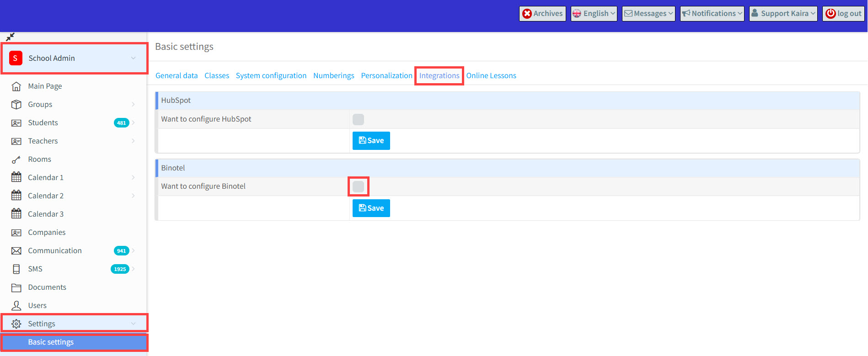The width and height of the screenshot is (868, 356).
Task: Click the UK flag language icon
Action: [577, 14]
